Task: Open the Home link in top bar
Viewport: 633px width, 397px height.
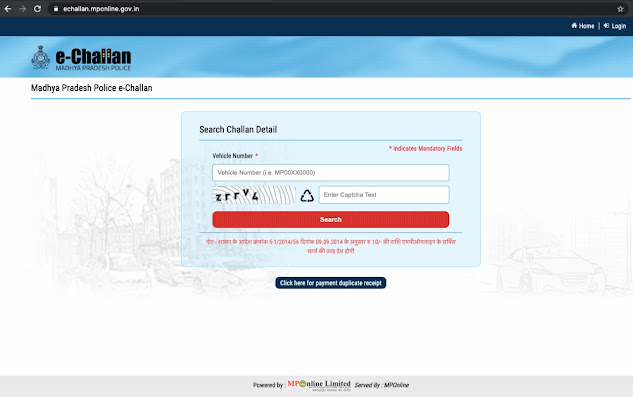Action: [583, 26]
